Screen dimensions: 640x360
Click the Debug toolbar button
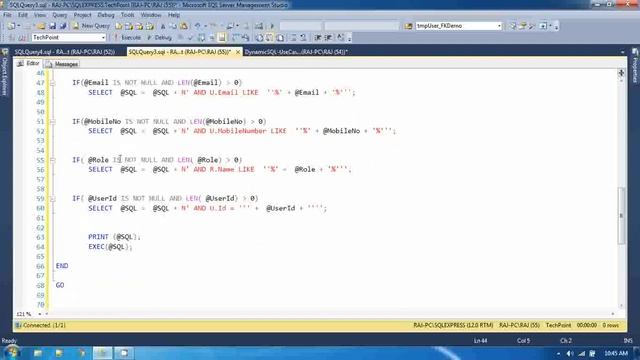coord(160,38)
